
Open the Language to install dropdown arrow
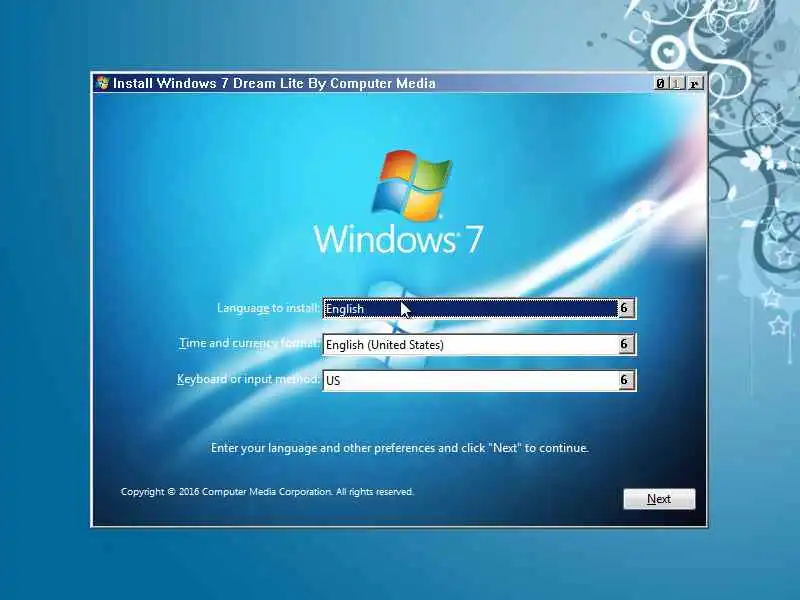[626, 308]
